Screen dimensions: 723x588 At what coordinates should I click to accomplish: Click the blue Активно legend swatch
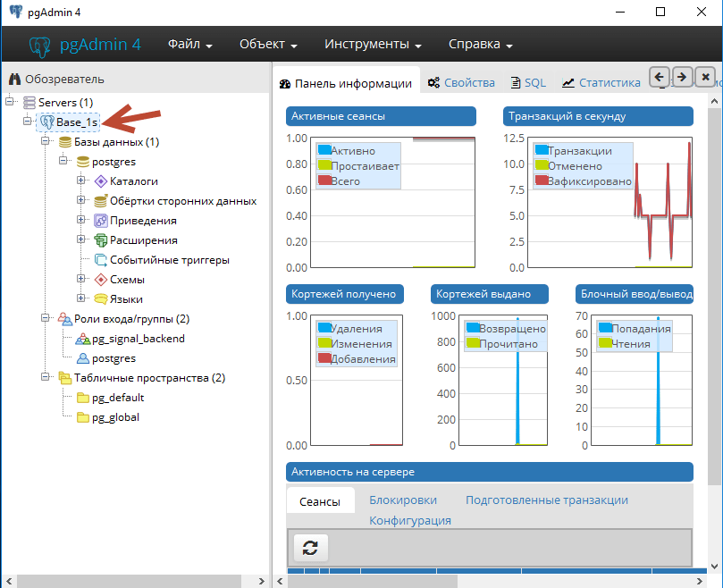click(324, 150)
